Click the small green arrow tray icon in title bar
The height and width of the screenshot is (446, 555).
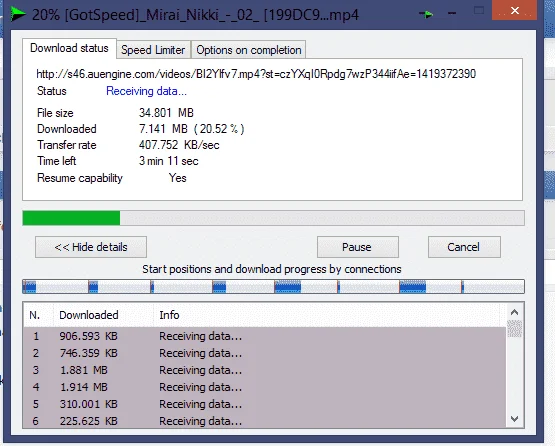[427, 15]
